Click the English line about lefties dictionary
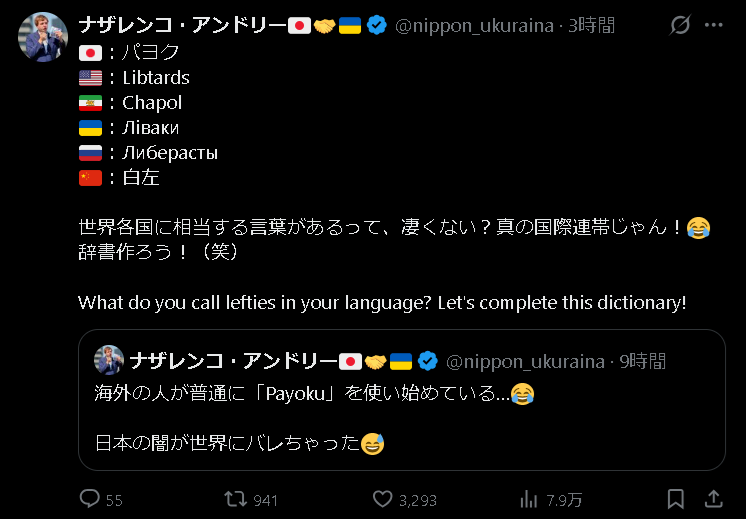 click(x=382, y=302)
